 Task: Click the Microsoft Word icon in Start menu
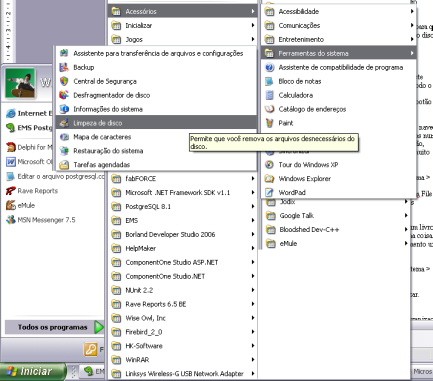click(x=11, y=162)
